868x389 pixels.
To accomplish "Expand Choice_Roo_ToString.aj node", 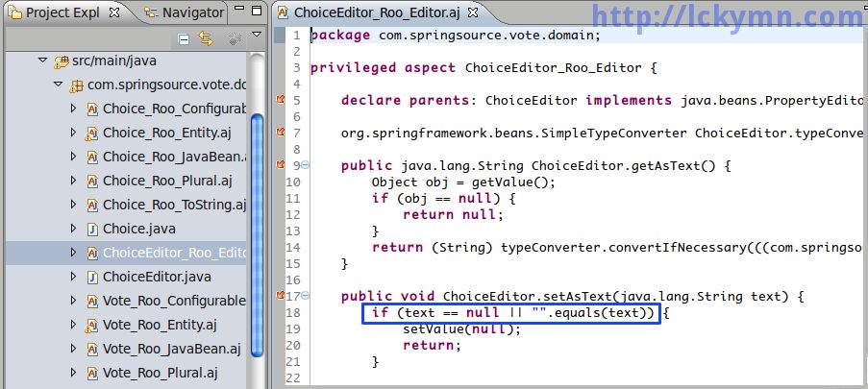I will (74, 205).
